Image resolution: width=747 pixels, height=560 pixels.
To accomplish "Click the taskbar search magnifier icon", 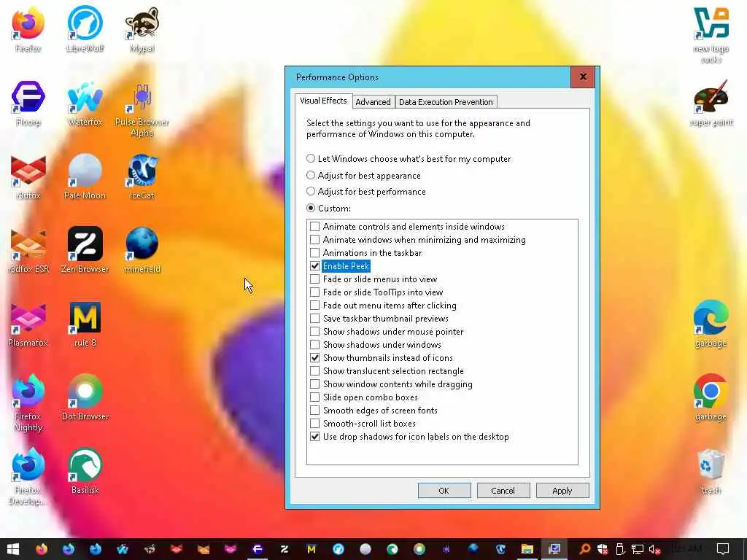I will pos(584,549).
